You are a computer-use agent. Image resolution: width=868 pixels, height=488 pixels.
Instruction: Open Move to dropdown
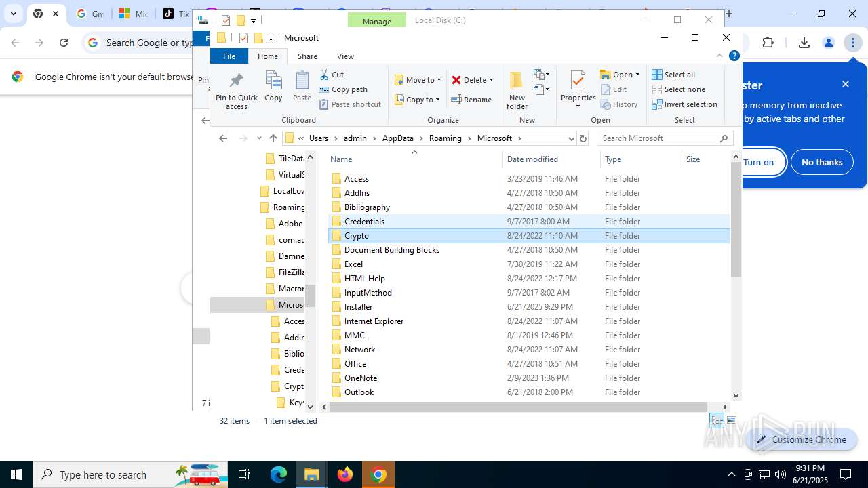click(x=418, y=80)
